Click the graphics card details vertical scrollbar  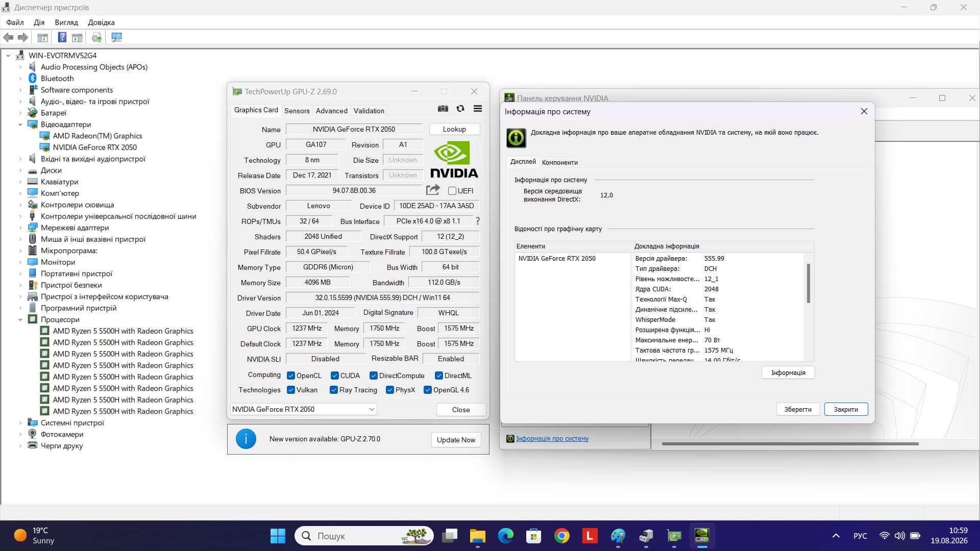(x=808, y=284)
